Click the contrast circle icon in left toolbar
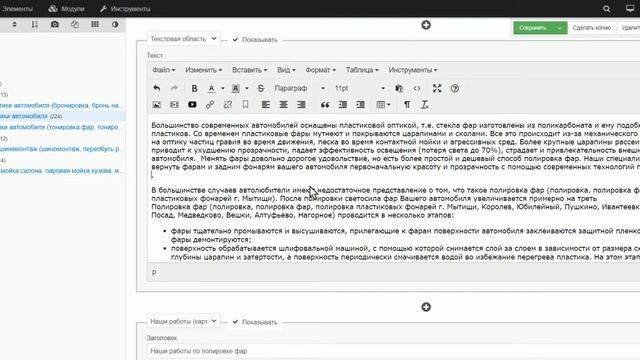This screenshot has width=640, height=360. (115, 24)
